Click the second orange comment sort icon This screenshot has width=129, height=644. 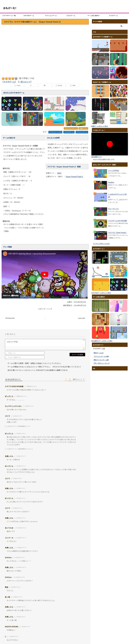point(70,379)
